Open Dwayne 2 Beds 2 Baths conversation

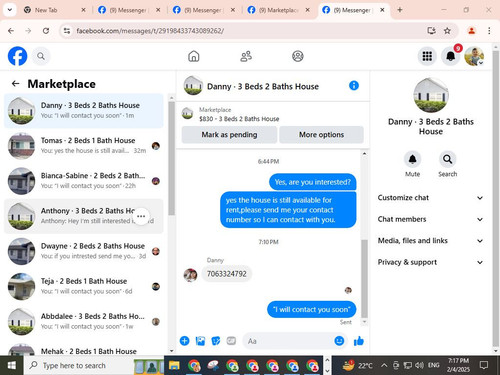coord(83,251)
